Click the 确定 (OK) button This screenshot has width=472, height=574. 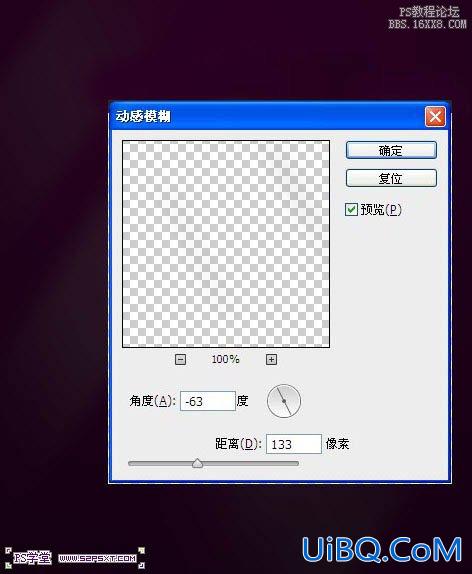(391, 150)
